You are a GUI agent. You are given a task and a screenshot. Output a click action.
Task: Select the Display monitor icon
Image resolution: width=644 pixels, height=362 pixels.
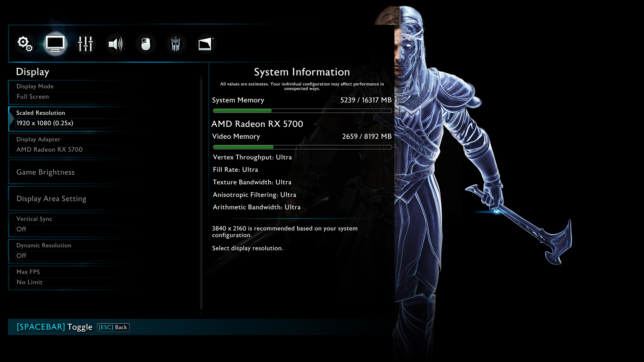55,44
